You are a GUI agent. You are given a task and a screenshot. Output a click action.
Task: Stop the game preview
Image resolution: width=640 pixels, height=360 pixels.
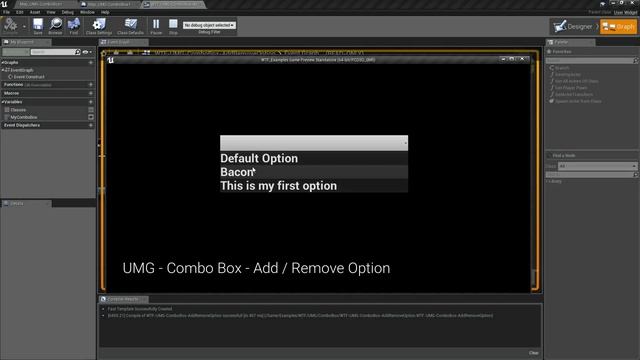click(x=173, y=26)
